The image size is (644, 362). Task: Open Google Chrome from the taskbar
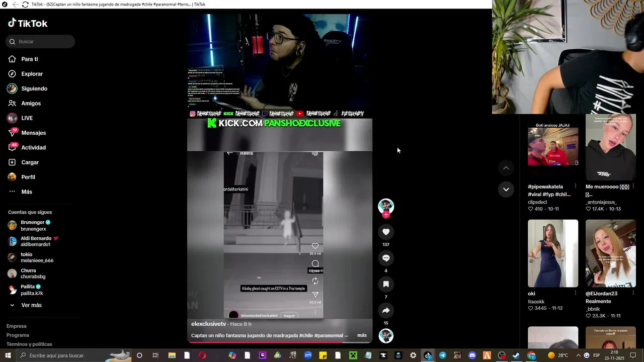[531, 355]
